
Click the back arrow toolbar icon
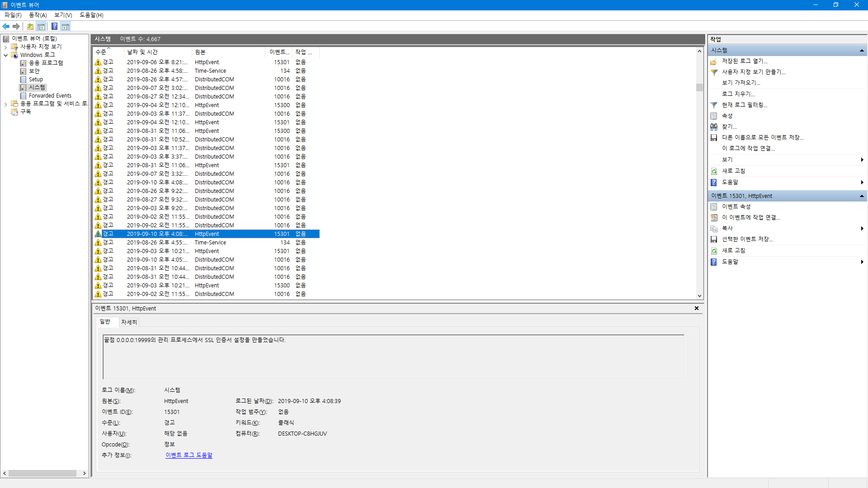(x=6, y=26)
